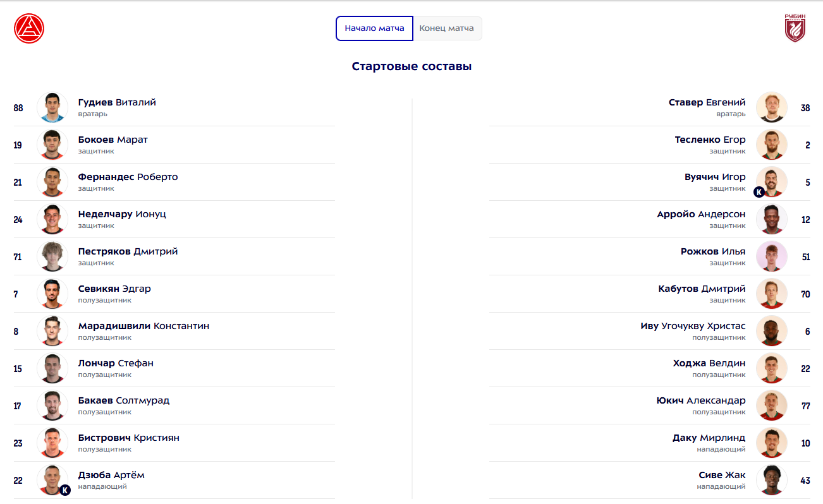The image size is (823, 504).
Task: Click Пестряков Дмитрий's avatar
Action: (52, 256)
